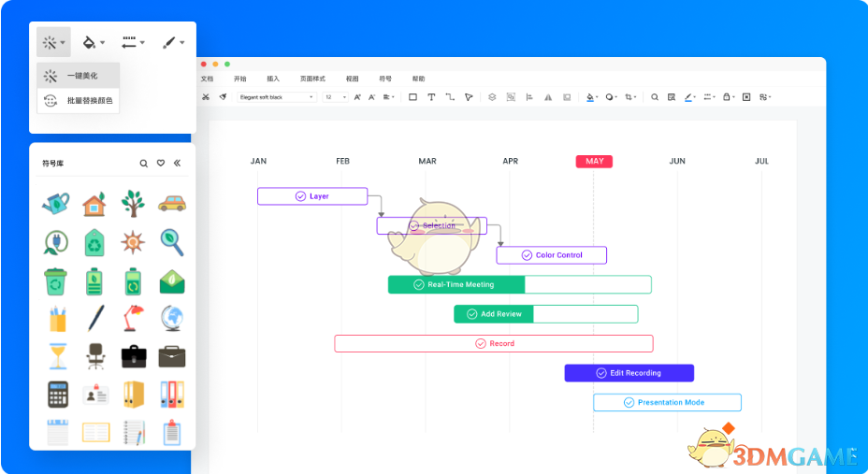Collapse the symbol library panel

[x=178, y=164]
